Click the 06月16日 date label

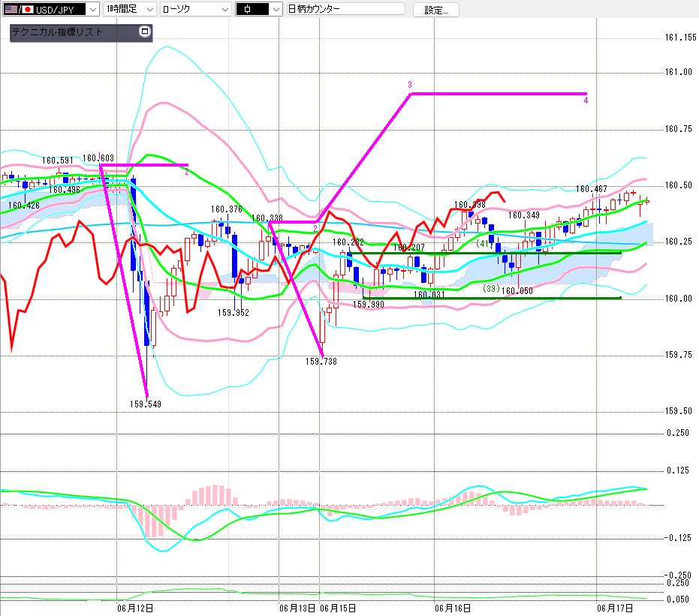(x=453, y=608)
